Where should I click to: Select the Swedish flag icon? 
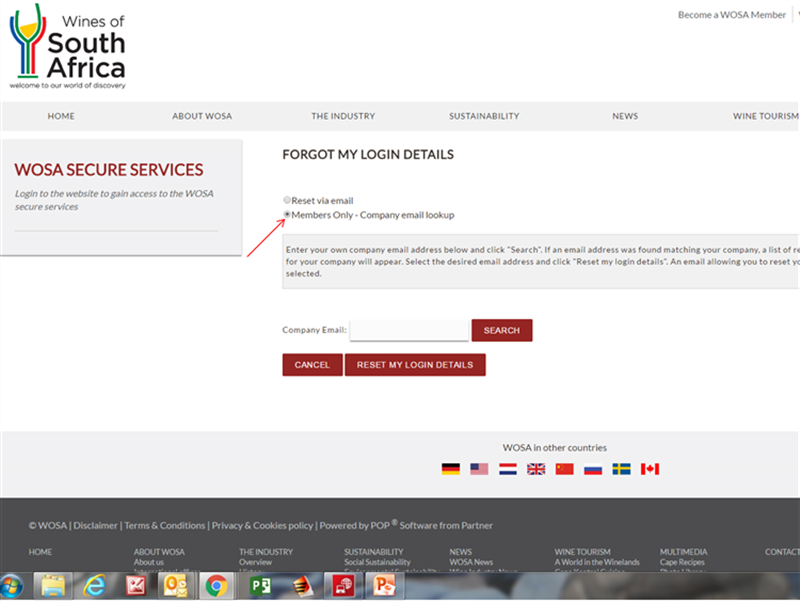[x=621, y=468]
